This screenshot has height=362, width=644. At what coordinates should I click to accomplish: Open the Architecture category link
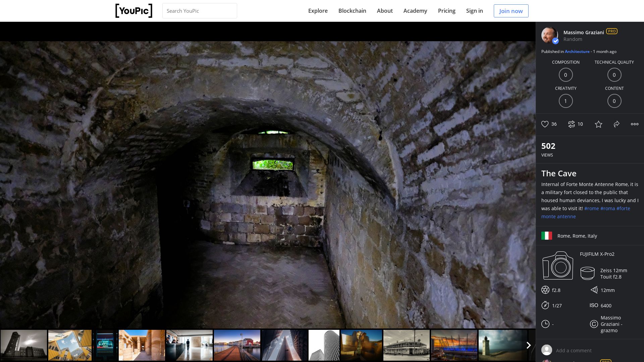pyautogui.click(x=577, y=52)
